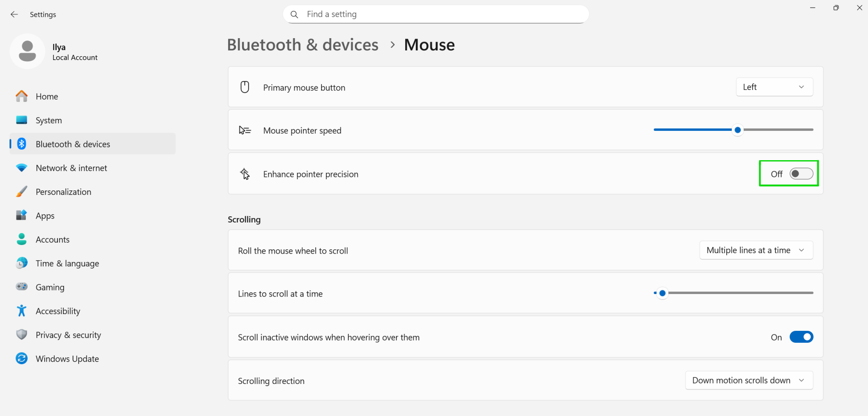Click the Gaming controller icon
868x416 pixels.
click(x=21, y=287)
